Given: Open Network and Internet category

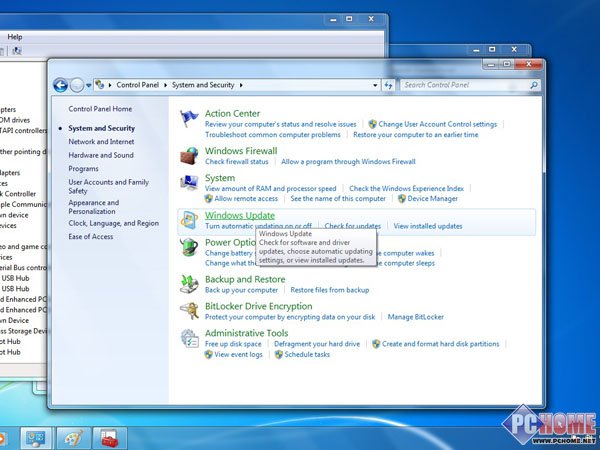Looking at the screenshot, I should [101, 142].
